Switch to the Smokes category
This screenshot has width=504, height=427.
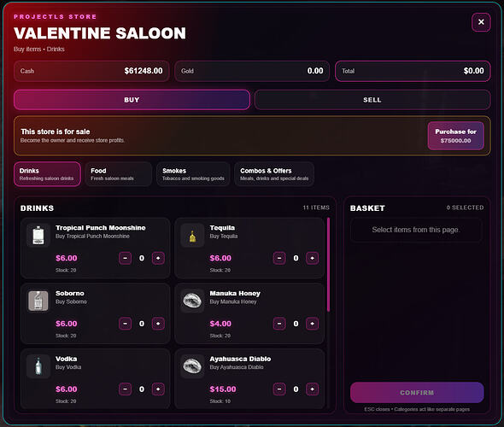pos(193,174)
